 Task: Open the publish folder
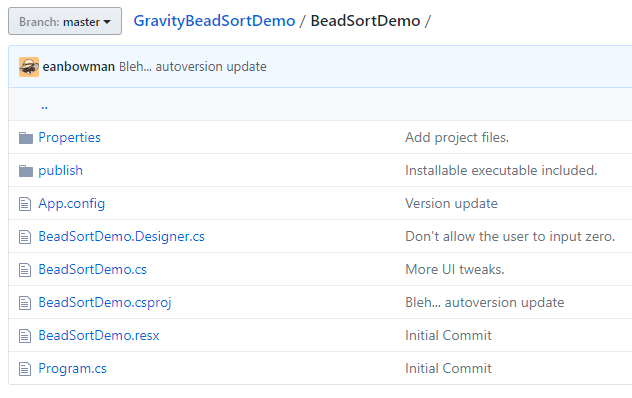[60, 171]
